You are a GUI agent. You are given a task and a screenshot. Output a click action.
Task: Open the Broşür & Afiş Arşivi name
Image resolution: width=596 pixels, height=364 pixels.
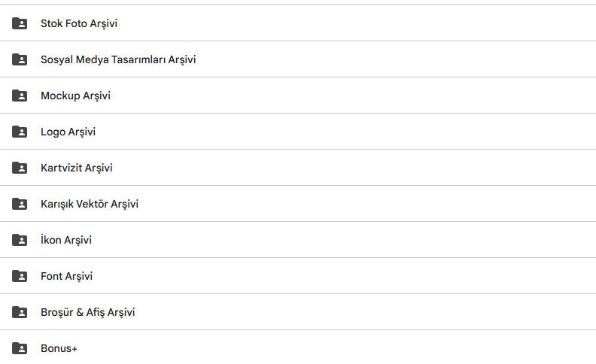click(x=88, y=312)
